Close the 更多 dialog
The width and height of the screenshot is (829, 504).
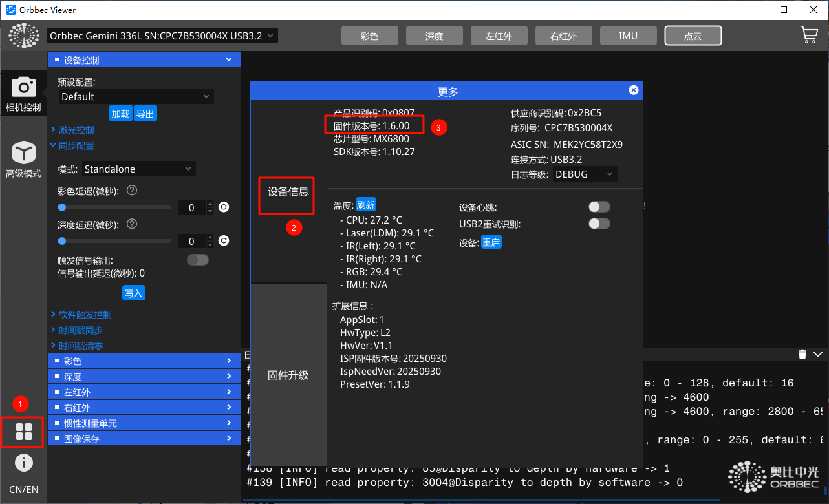[x=634, y=90]
